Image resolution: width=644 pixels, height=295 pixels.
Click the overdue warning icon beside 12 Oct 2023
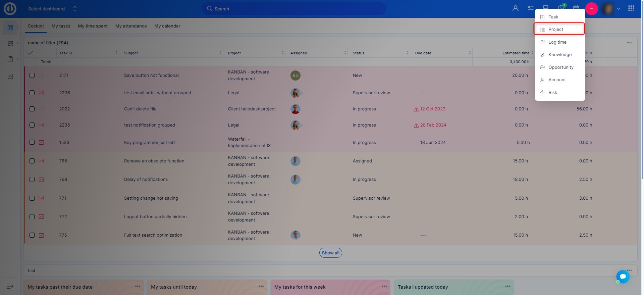pyautogui.click(x=416, y=109)
